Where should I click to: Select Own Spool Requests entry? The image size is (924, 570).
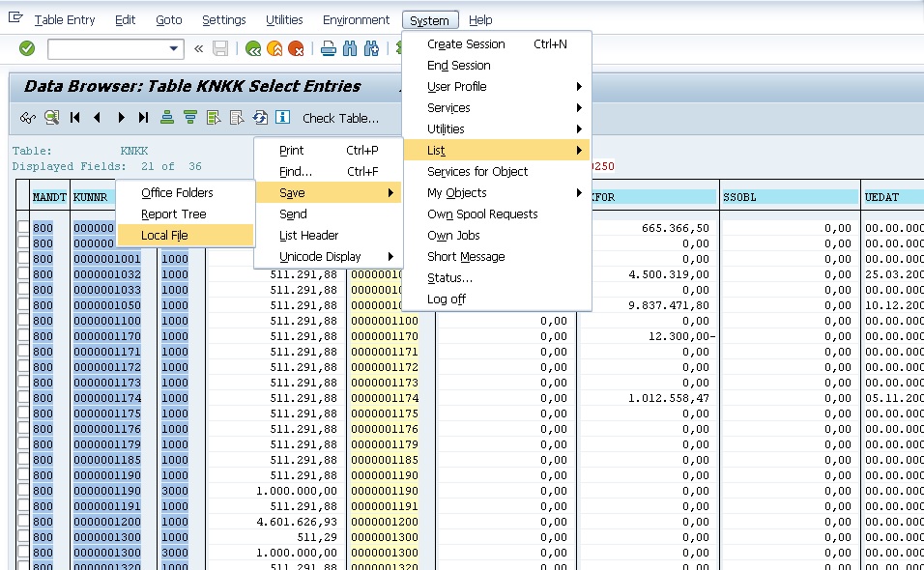click(x=498, y=214)
